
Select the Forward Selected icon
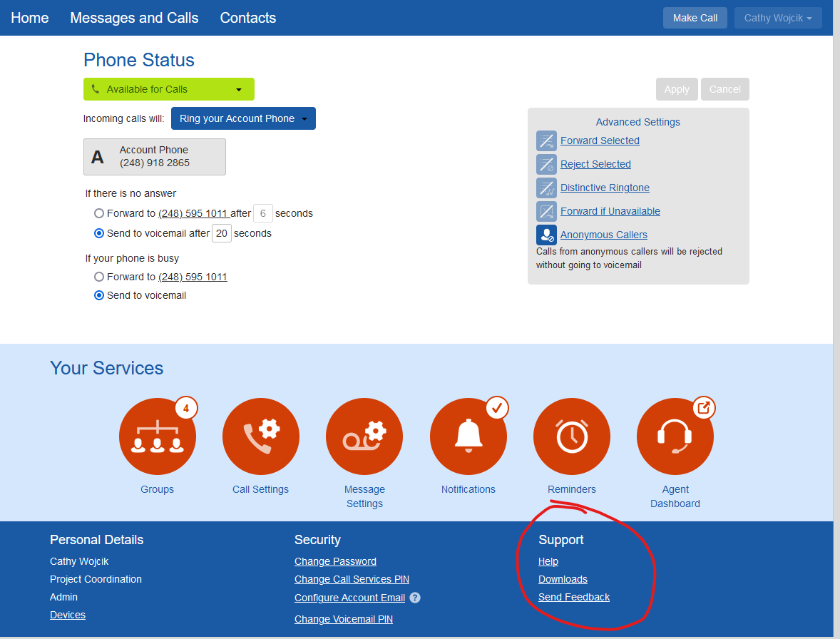coord(546,140)
